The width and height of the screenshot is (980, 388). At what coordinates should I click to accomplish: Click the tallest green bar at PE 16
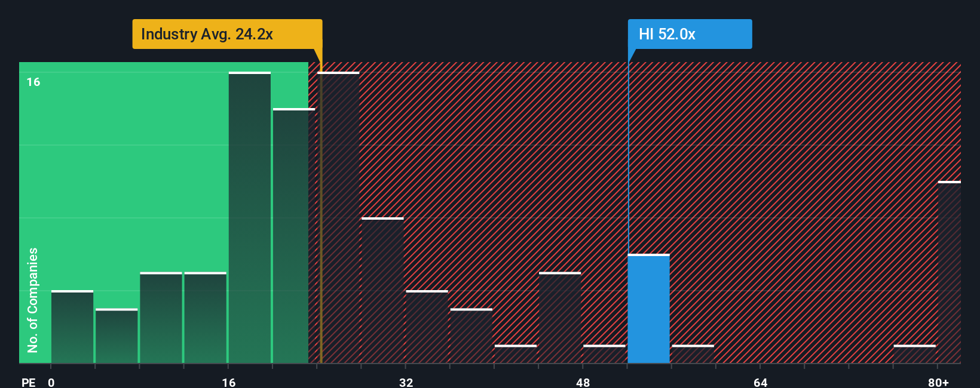click(250, 217)
